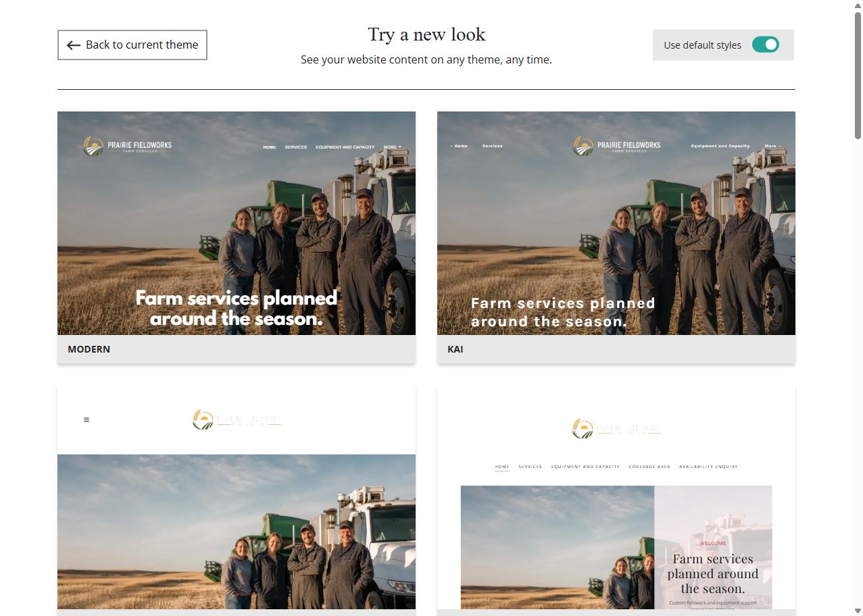Click Services nav item in Kai preview
Image resolution: width=863 pixels, height=616 pixels.
(493, 146)
